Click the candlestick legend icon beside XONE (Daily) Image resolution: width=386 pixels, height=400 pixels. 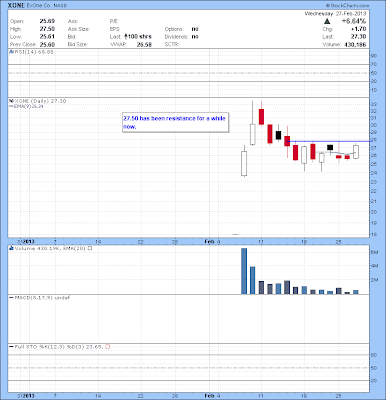pyautogui.click(x=11, y=101)
